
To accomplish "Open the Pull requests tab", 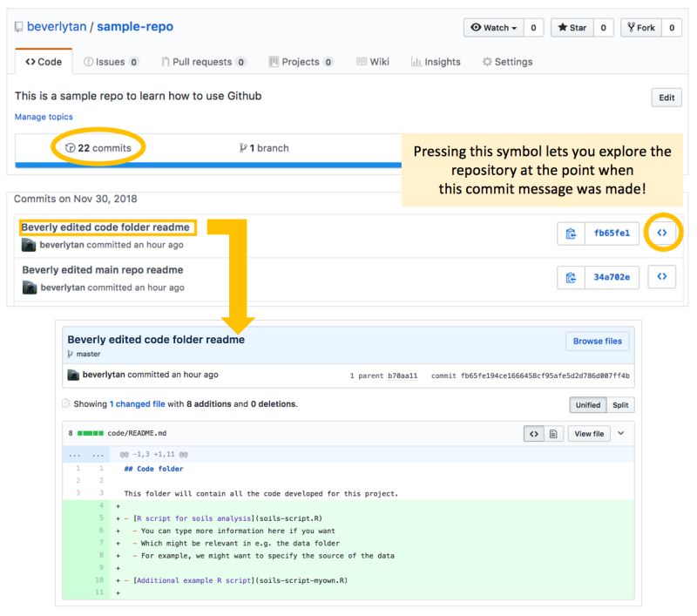I will (x=200, y=62).
